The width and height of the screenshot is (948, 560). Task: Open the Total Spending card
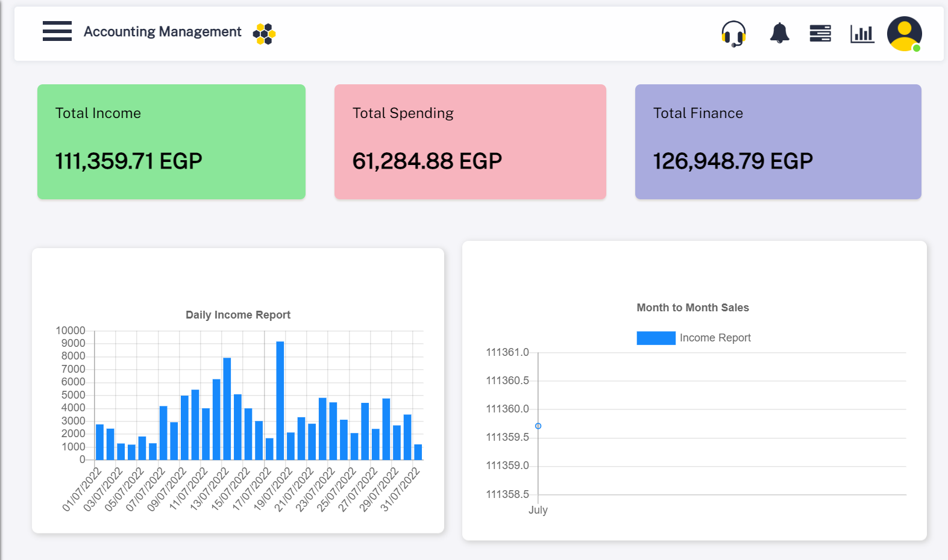point(470,142)
